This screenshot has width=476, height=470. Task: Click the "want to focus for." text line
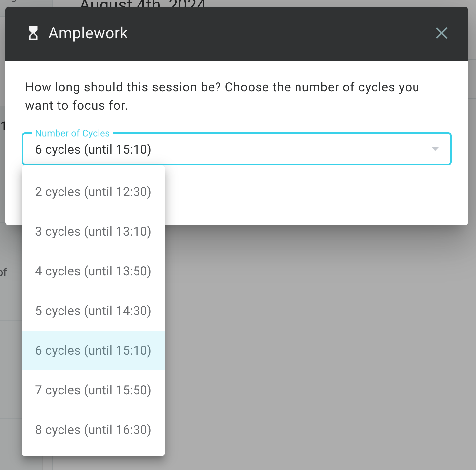pyautogui.click(x=76, y=106)
